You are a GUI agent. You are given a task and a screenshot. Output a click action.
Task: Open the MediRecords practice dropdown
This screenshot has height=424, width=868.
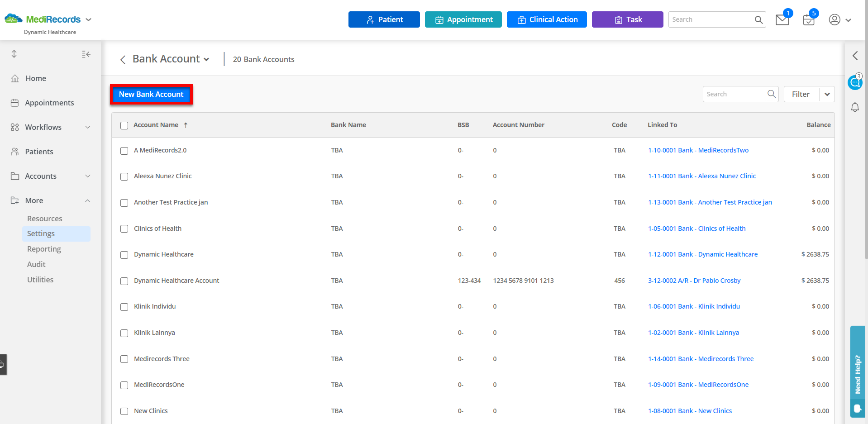click(x=88, y=19)
